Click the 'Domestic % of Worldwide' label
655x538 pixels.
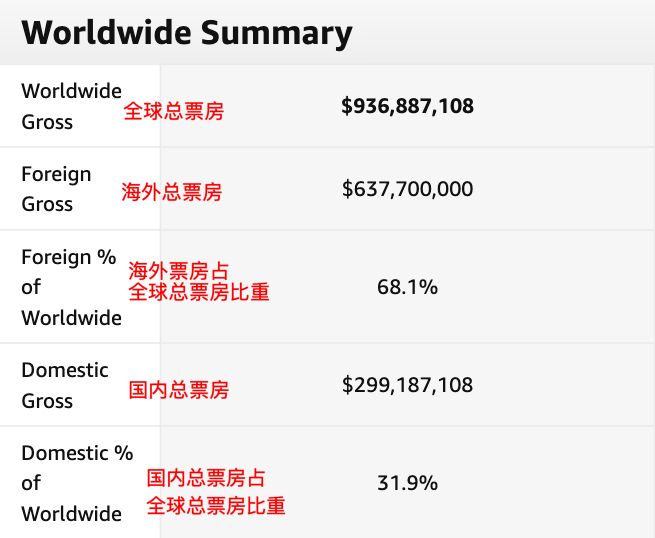(76, 483)
